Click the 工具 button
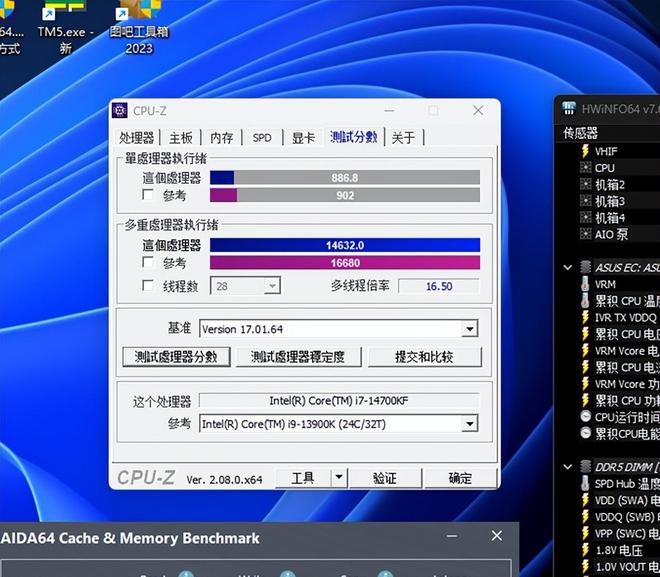This screenshot has width=660, height=577. 303,478
